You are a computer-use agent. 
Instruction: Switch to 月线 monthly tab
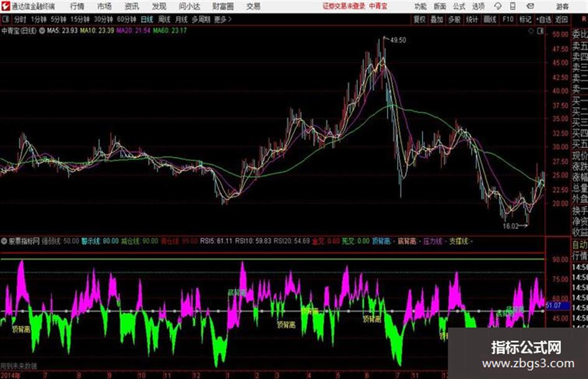click(182, 19)
